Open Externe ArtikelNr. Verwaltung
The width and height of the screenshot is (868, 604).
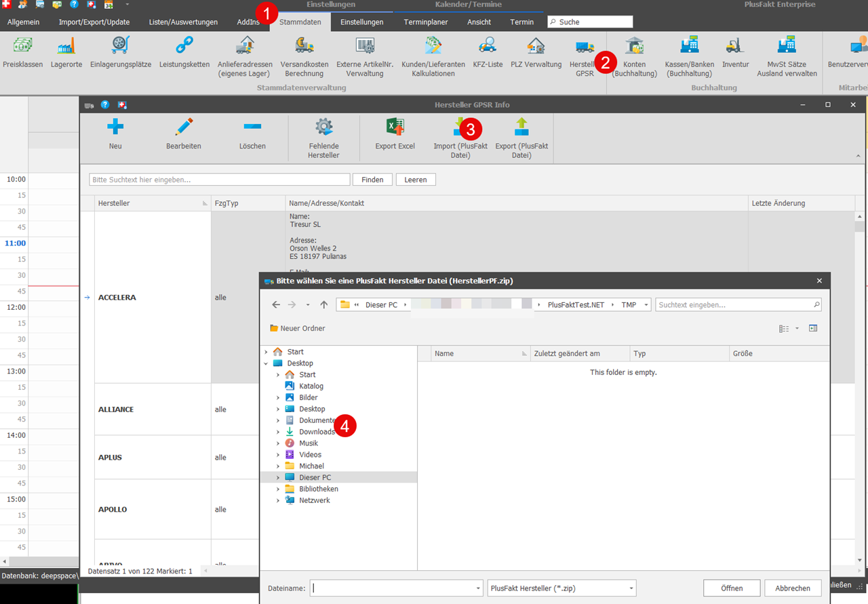[x=365, y=57]
